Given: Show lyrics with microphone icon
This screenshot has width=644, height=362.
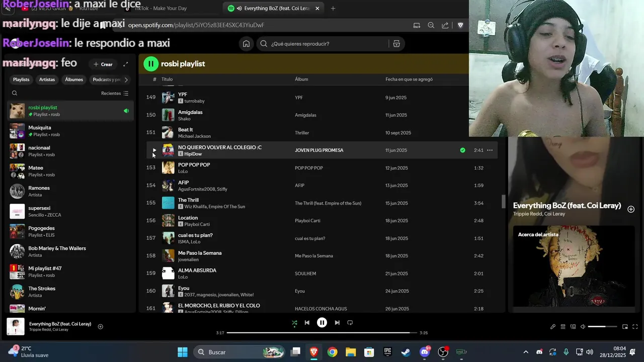Looking at the screenshot, I should click(x=553, y=327).
